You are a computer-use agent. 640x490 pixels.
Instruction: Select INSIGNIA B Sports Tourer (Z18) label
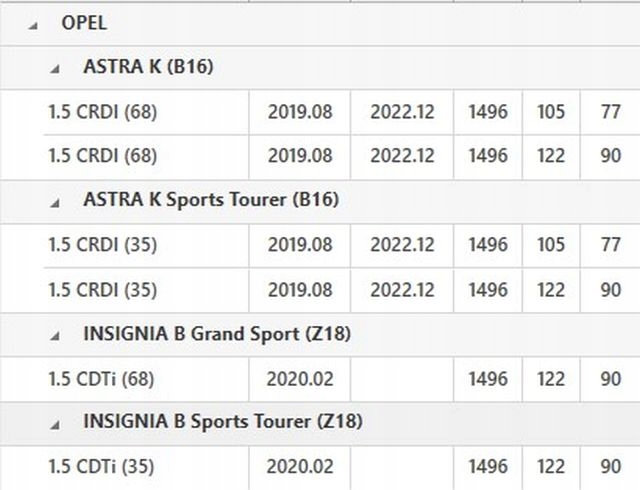click(x=222, y=422)
